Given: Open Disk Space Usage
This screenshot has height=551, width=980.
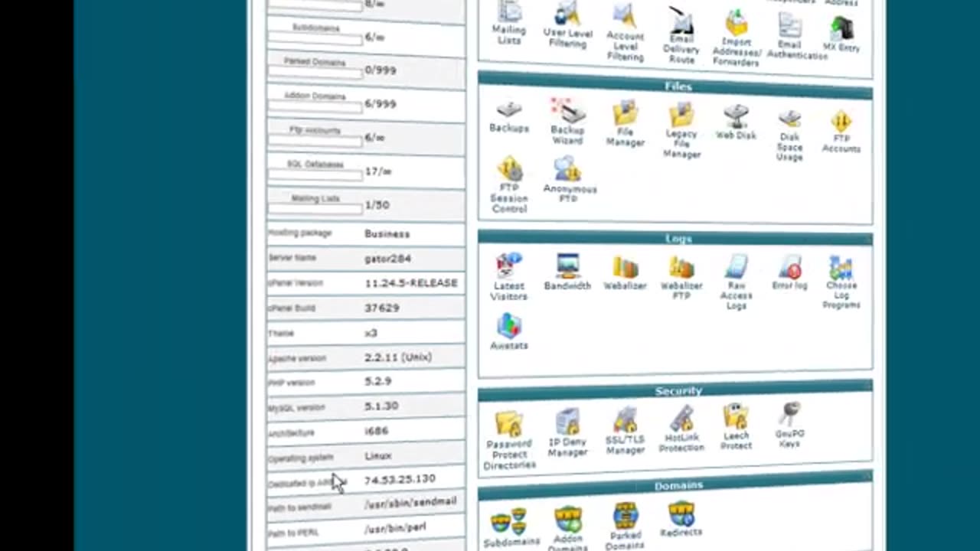Looking at the screenshot, I should (789, 135).
